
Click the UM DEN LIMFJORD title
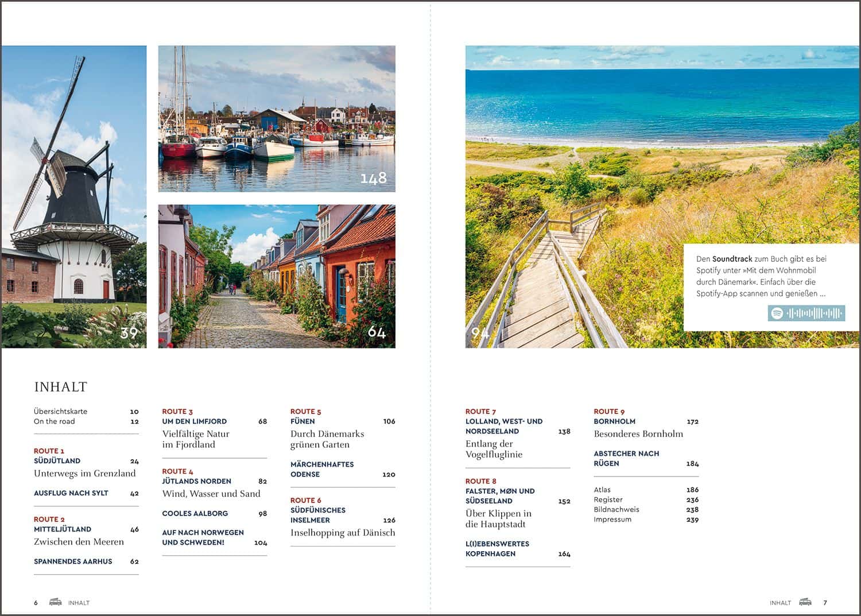coord(195,421)
